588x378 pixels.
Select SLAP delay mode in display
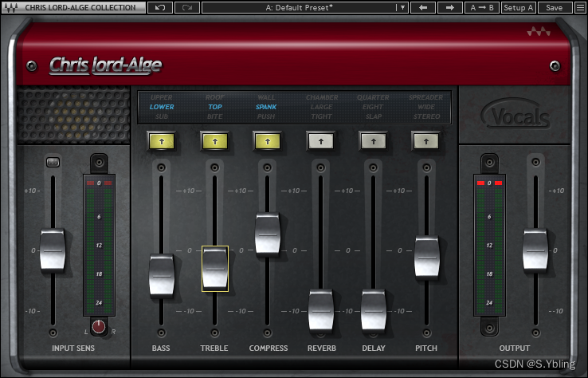click(374, 116)
